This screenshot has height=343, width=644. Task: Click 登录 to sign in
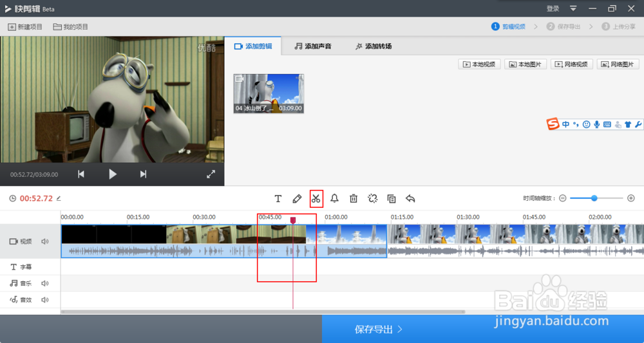tap(553, 8)
